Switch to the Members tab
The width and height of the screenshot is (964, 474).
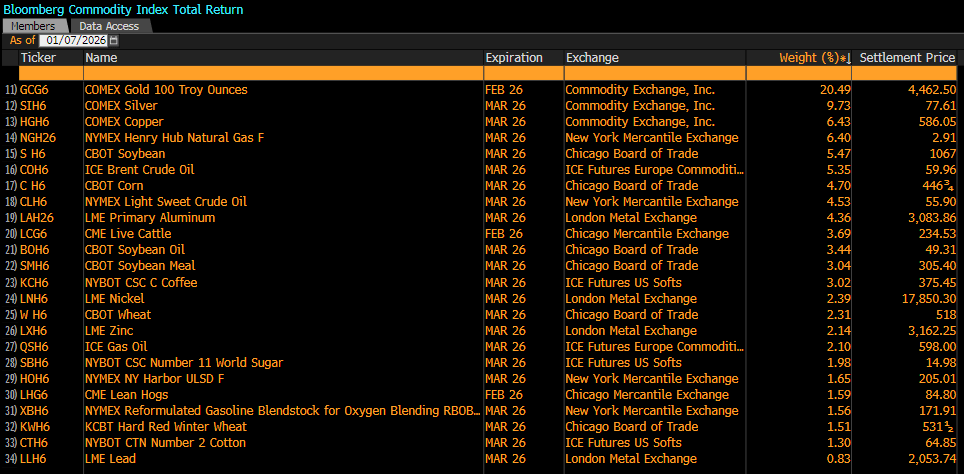pos(33,26)
